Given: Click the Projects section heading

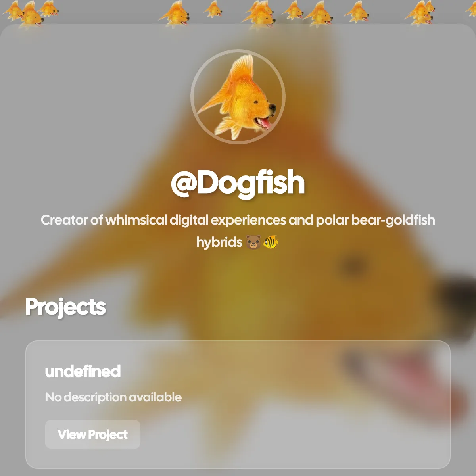Looking at the screenshot, I should (65, 307).
